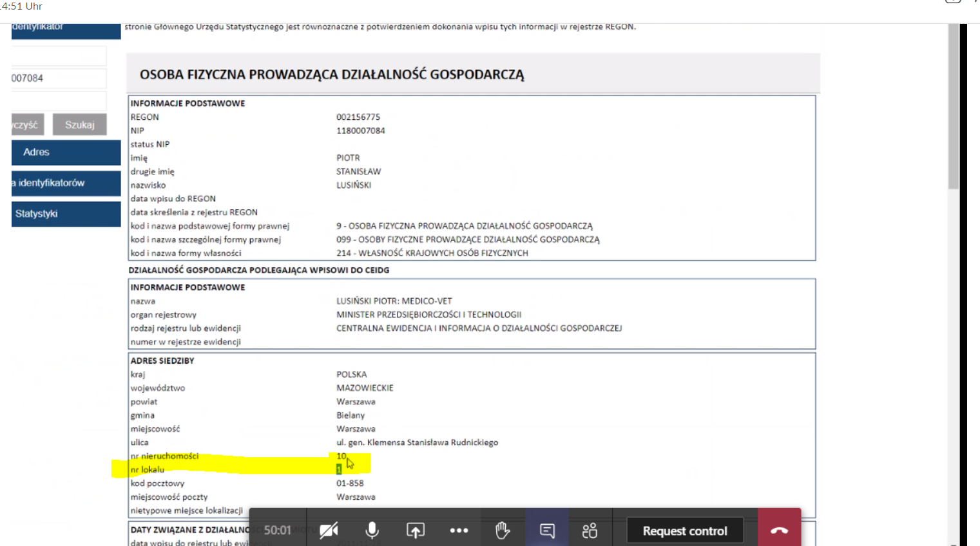Show the meeting chat panel
Image resolution: width=980 pixels, height=546 pixels.
click(x=547, y=531)
